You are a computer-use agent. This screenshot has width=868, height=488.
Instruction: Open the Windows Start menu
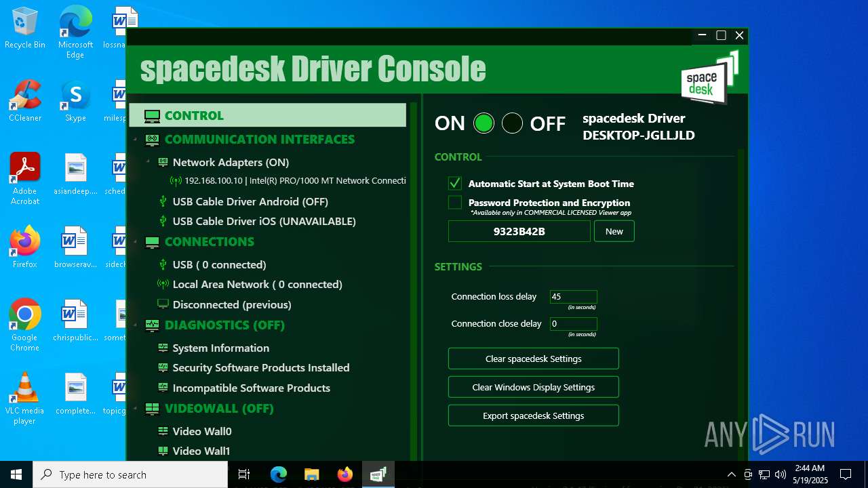[x=16, y=474]
